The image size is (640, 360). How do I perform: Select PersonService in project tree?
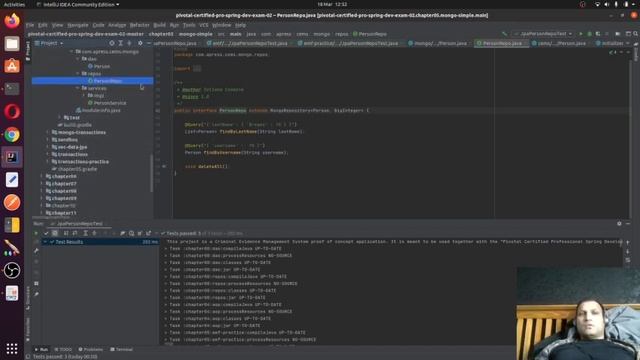[x=107, y=103]
